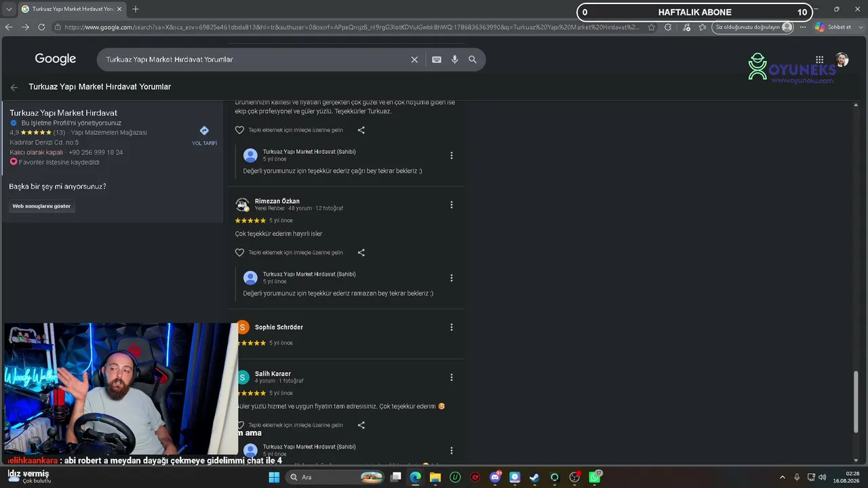This screenshot has width=868, height=488.
Task: Open the volume control in system tray
Action: (x=823, y=477)
